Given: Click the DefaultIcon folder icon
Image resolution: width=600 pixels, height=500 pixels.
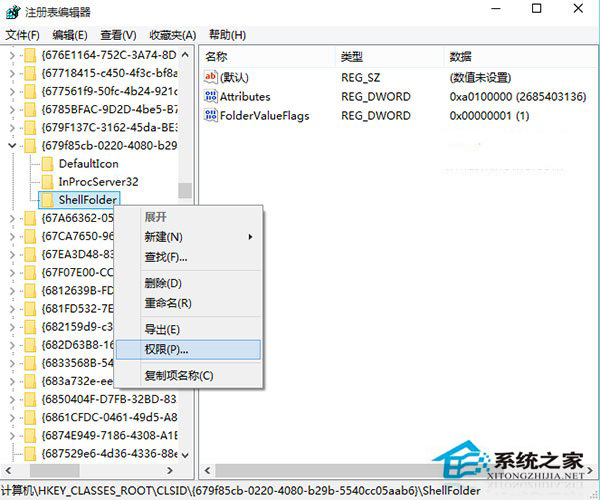Looking at the screenshot, I should click(47, 164).
